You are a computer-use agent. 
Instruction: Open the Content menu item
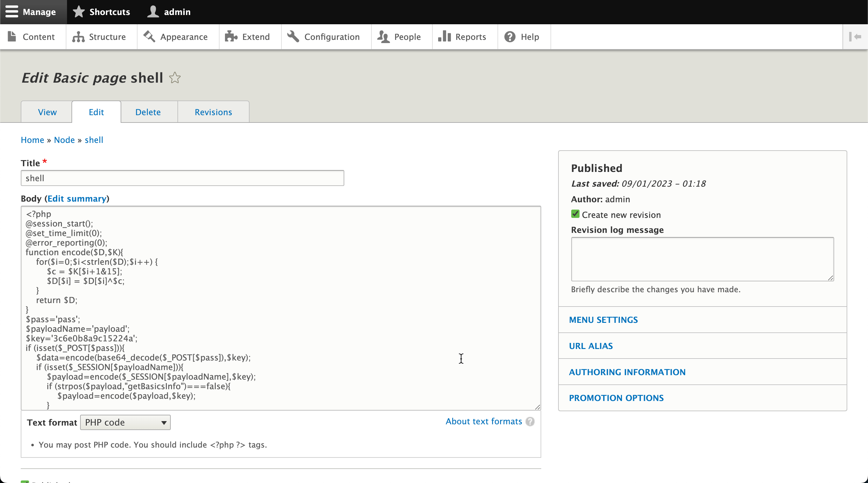(x=33, y=37)
